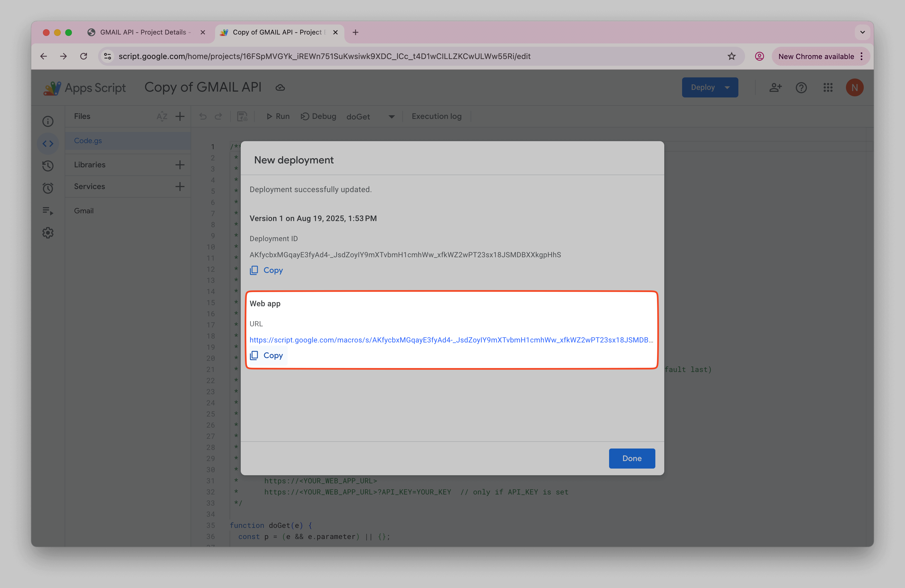
Task: Select the Code.gs file
Action: pyautogui.click(x=128, y=141)
